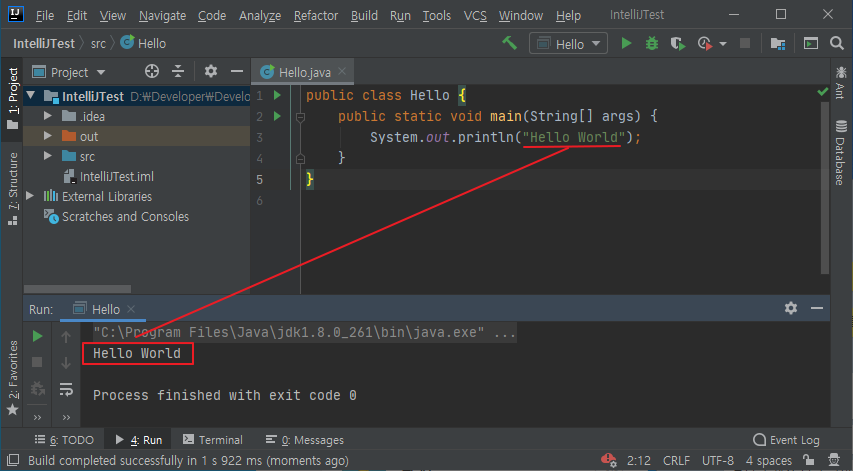The height and width of the screenshot is (471, 853).
Task: Click the Stop square in main toolbar
Action: coord(745,44)
